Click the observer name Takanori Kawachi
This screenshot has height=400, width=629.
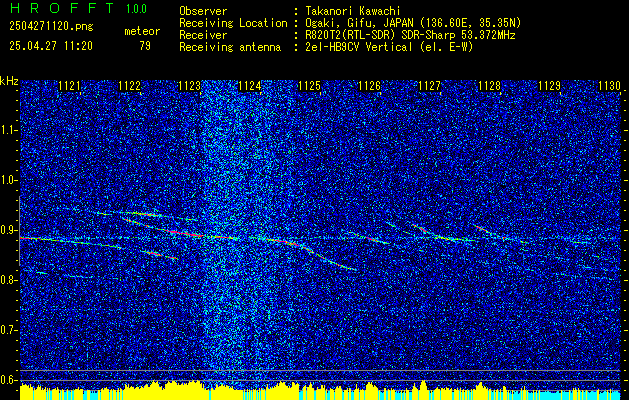[x=353, y=11]
